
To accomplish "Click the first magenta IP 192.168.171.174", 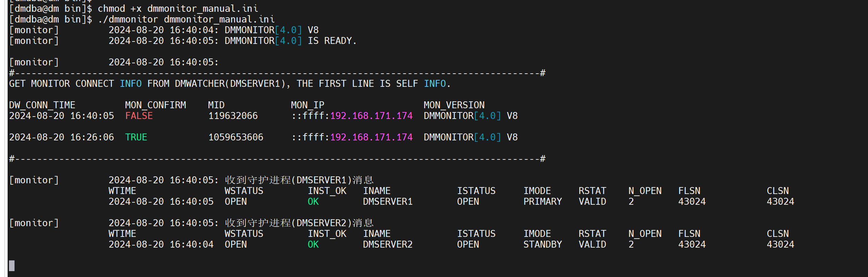I will click(371, 116).
